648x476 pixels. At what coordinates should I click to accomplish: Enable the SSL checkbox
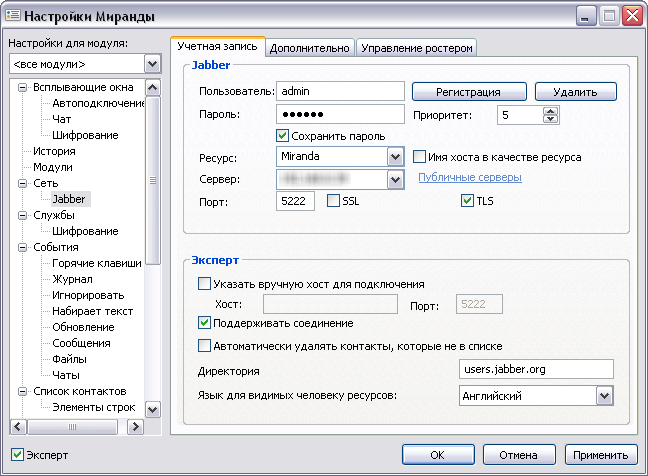[x=334, y=202]
